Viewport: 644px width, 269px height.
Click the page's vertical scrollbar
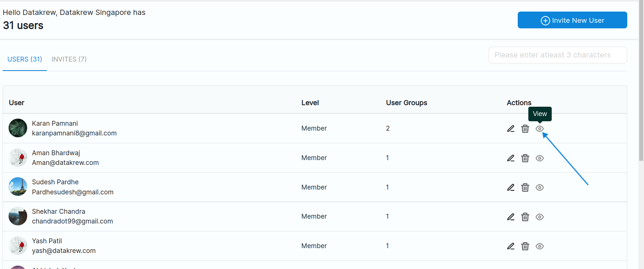641,80
